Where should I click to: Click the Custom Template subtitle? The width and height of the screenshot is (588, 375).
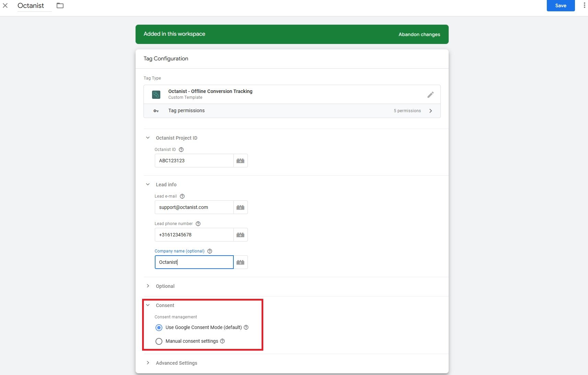tap(185, 97)
